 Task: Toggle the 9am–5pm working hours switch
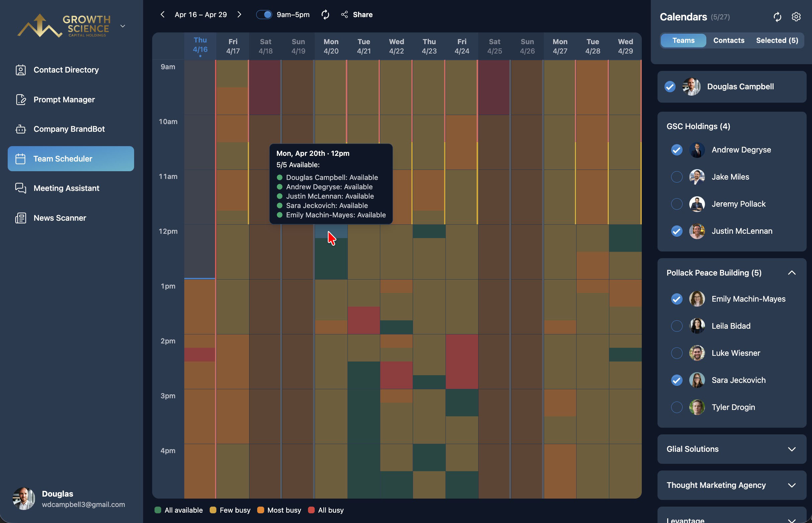click(x=264, y=15)
